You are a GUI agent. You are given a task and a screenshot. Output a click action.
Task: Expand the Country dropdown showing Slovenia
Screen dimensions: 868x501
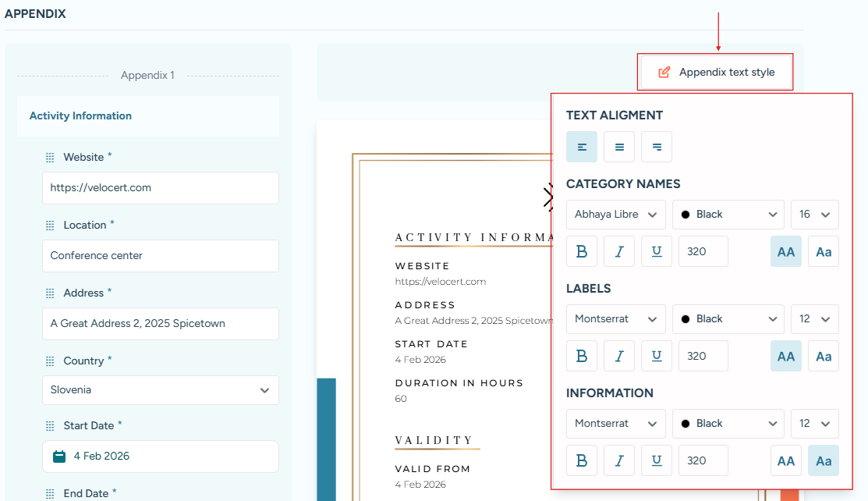point(160,390)
